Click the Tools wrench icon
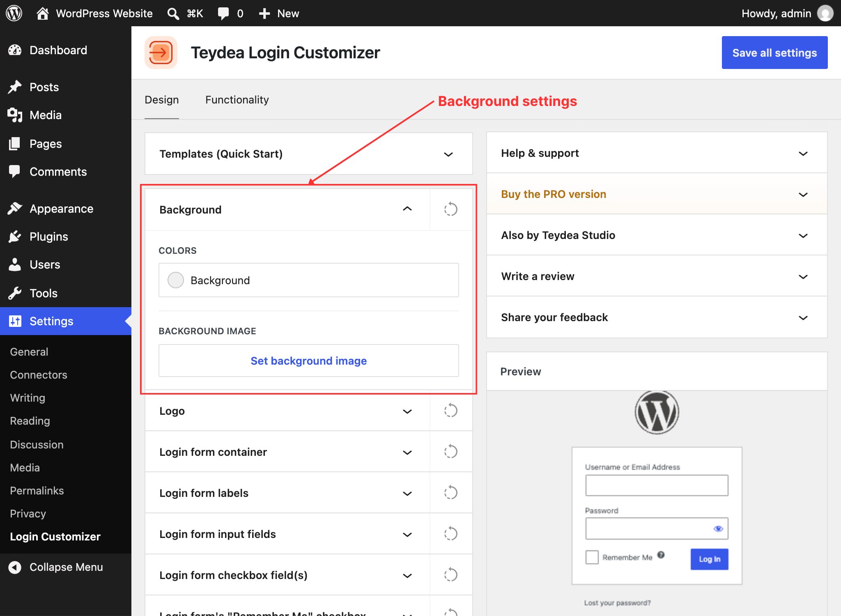Viewport: 841px width, 616px height. pos(15,293)
